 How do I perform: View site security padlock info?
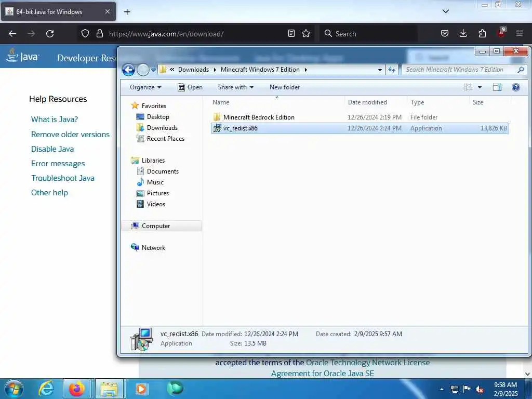99,33
